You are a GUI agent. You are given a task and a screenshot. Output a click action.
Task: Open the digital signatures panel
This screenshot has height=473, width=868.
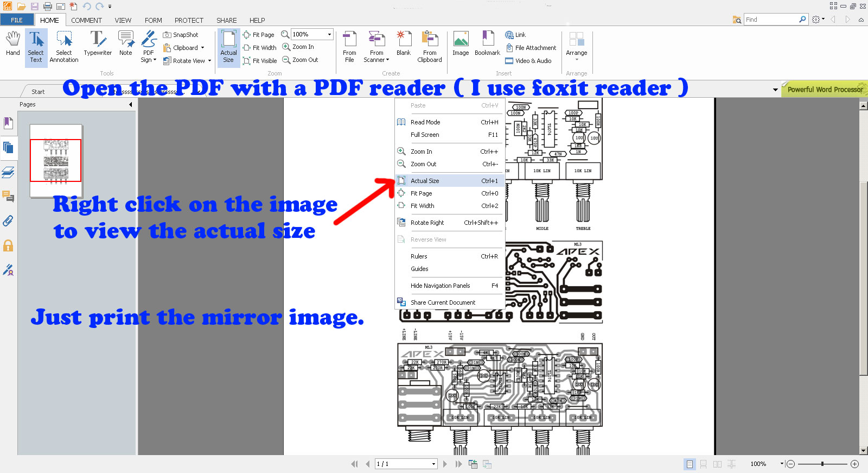8,270
